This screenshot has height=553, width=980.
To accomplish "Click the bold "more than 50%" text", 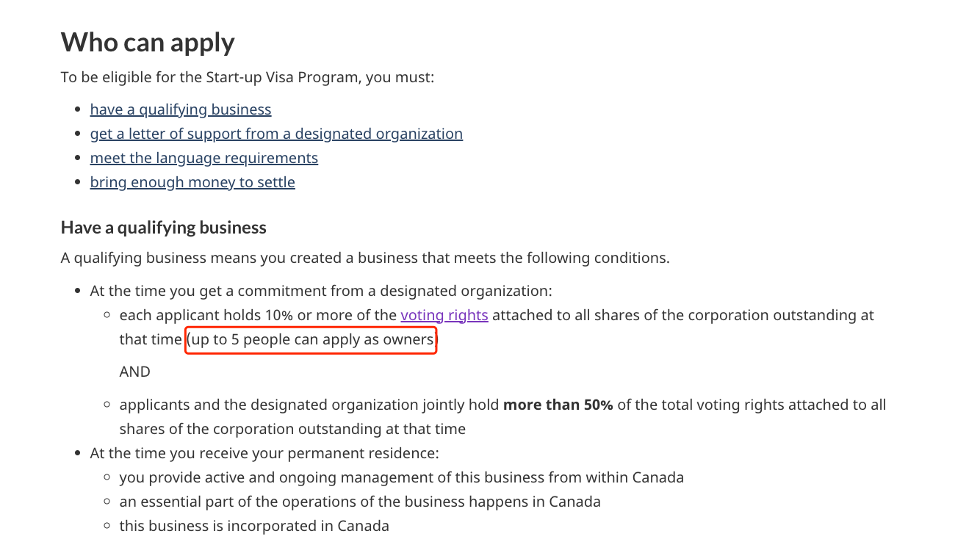I will pos(558,405).
